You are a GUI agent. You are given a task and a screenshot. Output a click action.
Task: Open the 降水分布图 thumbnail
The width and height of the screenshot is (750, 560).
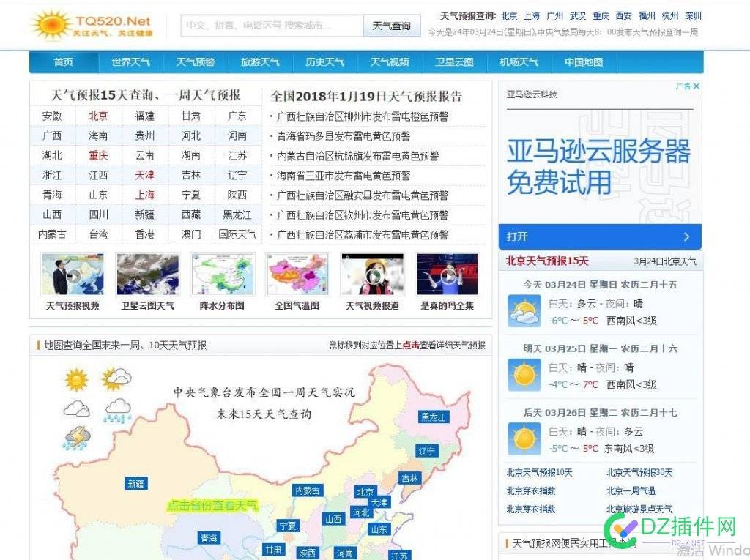tap(223, 275)
